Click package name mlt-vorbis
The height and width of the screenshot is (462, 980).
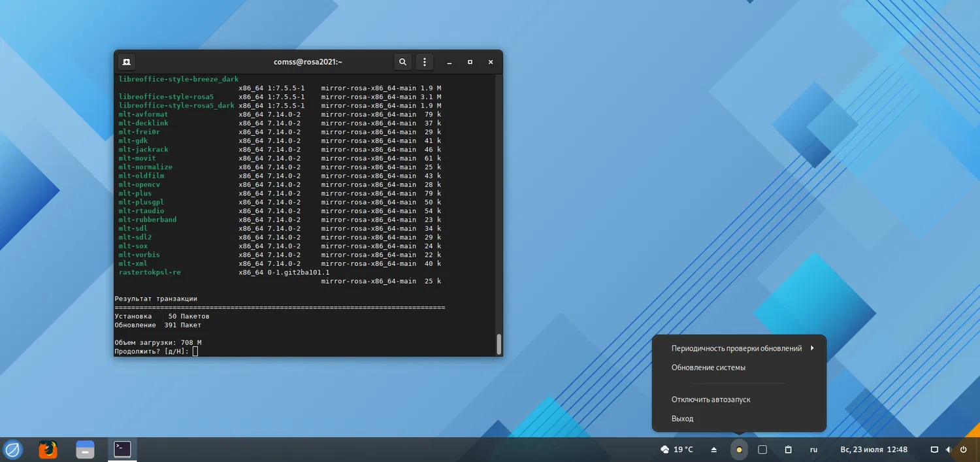[x=139, y=255]
